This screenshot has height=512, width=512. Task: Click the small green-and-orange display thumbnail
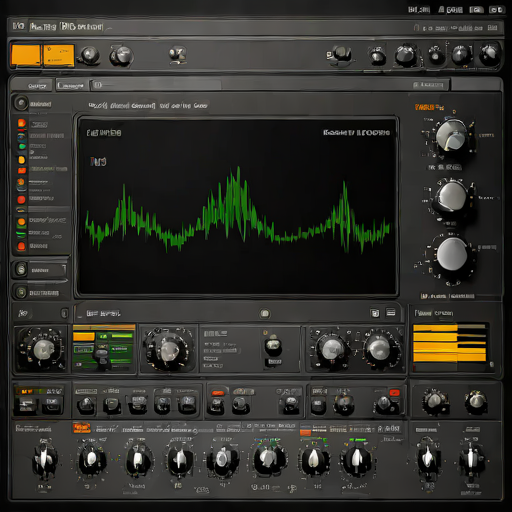(x=104, y=348)
